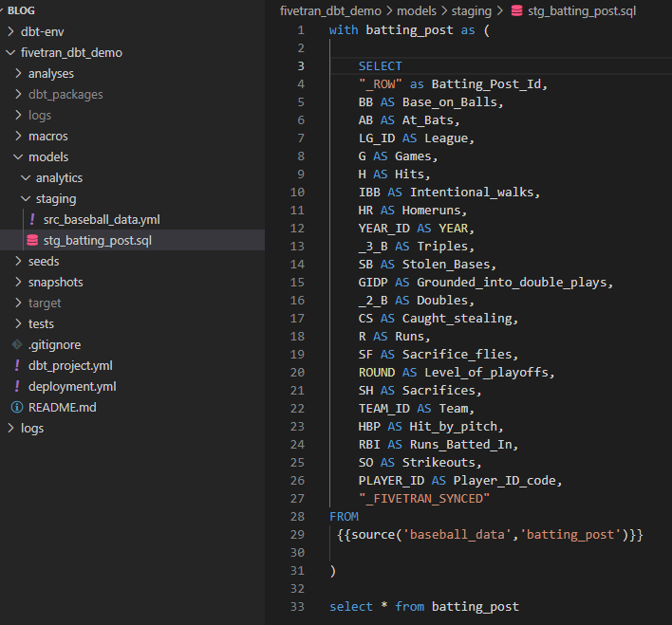Click Runs_Batted_In alias on line 24
Image resolution: width=672 pixels, height=625 pixels.
(x=460, y=444)
